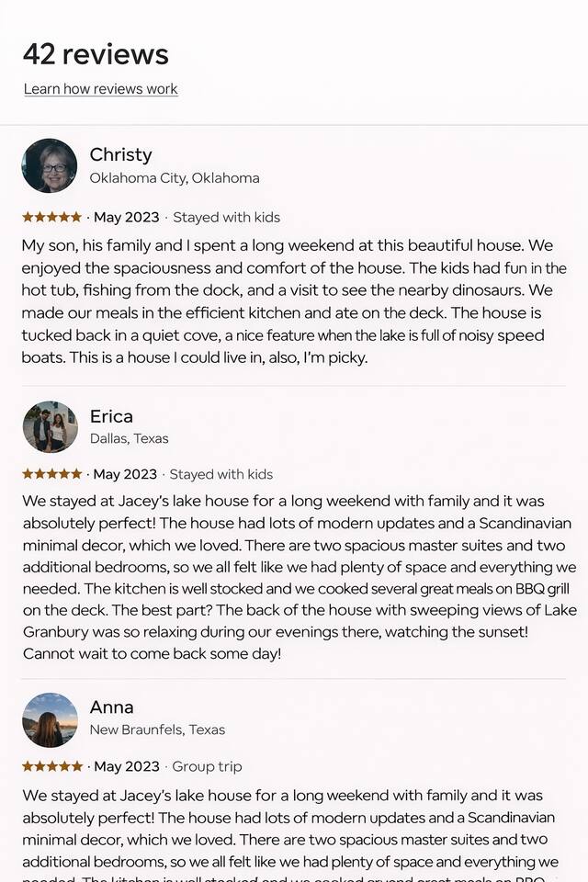Open the "Learn how reviews work" link
Viewport: 588px width, 882px height.
[x=100, y=89]
